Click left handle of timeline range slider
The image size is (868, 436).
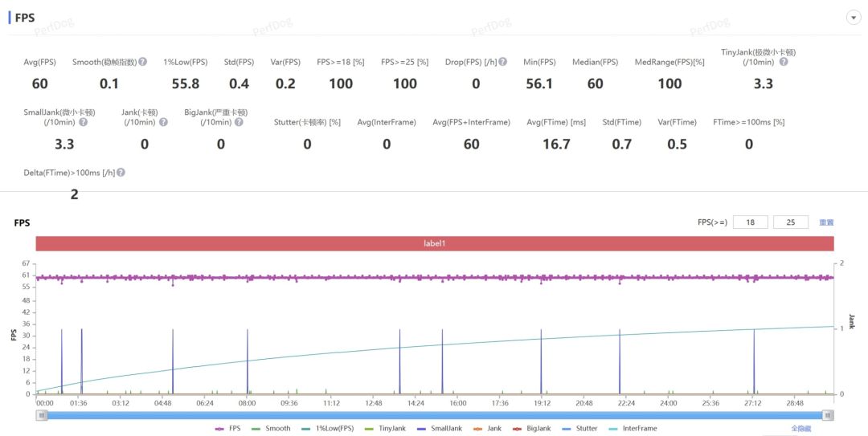point(42,415)
